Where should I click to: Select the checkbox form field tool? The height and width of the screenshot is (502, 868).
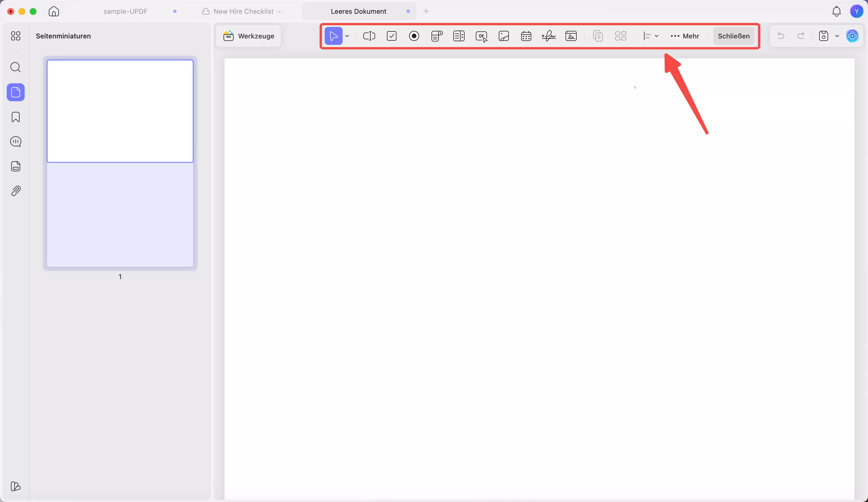[392, 36]
